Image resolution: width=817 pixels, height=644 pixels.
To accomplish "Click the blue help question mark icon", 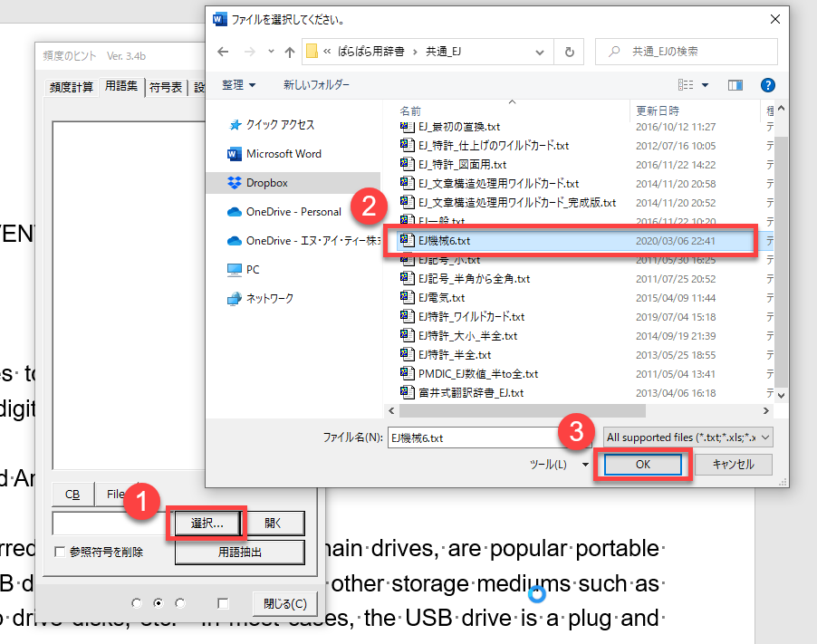I will pos(767,85).
